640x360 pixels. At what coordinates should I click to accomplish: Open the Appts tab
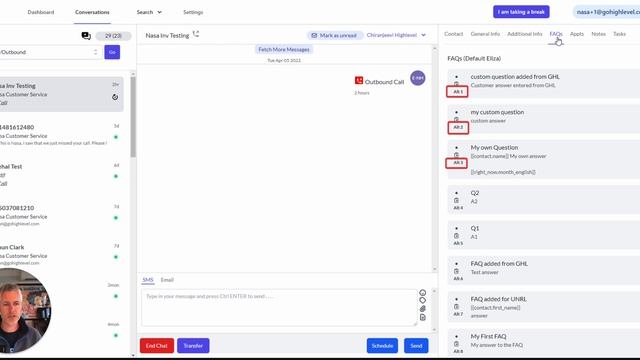577,34
